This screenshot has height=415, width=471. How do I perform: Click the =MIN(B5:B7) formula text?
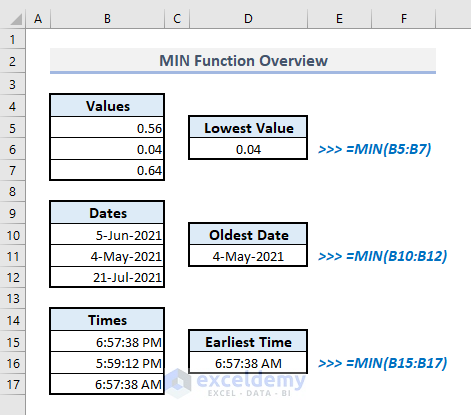388,149
